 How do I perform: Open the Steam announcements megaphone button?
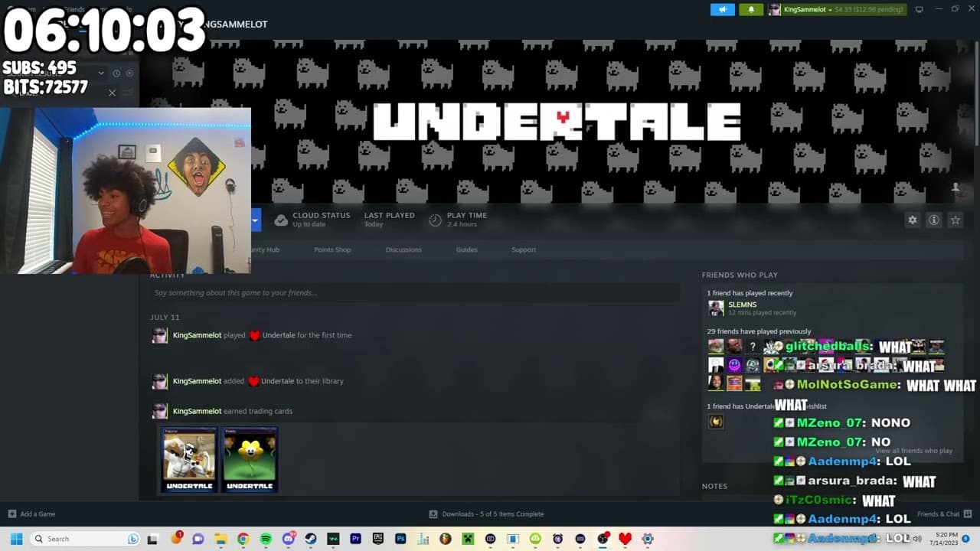pos(722,9)
